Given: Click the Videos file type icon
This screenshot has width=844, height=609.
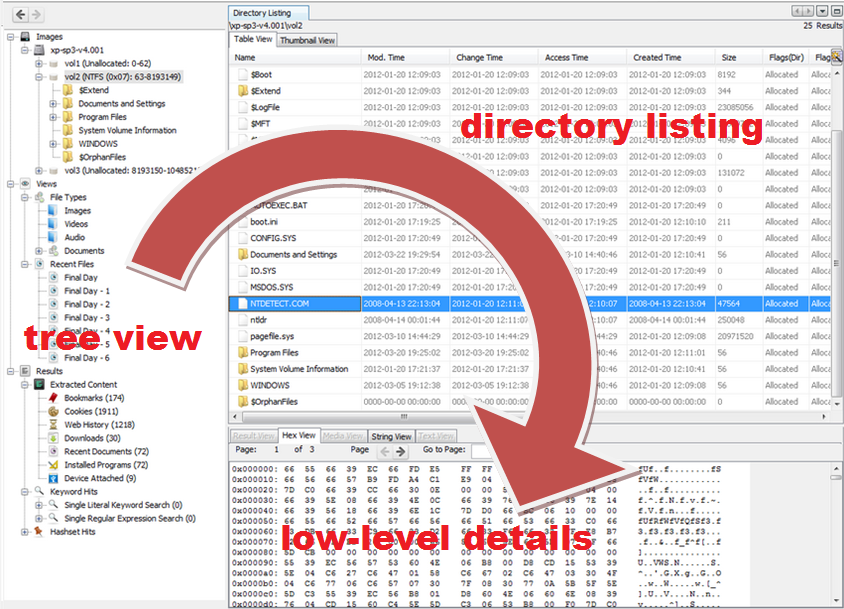Looking at the screenshot, I should pyautogui.click(x=53, y=223).
